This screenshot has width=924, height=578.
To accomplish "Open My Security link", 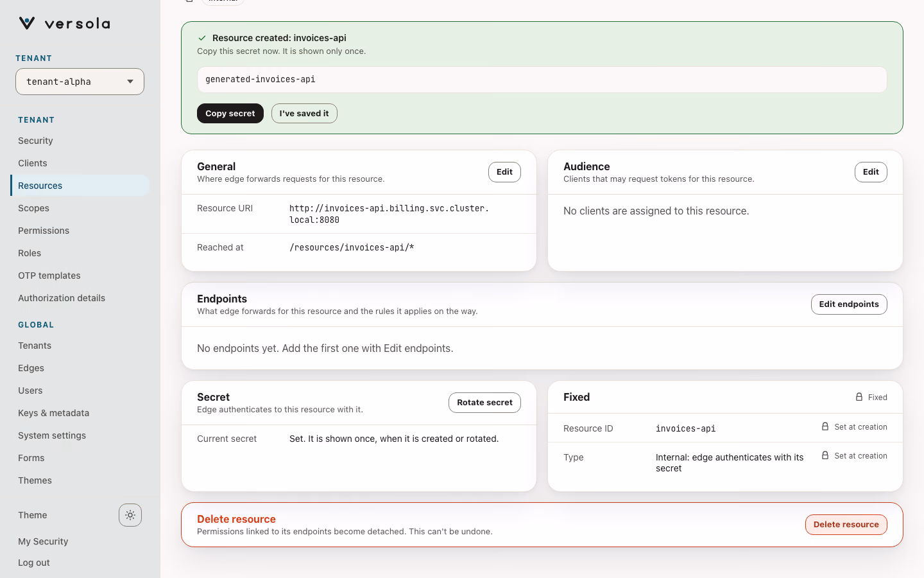I will (x=43, y=541).
